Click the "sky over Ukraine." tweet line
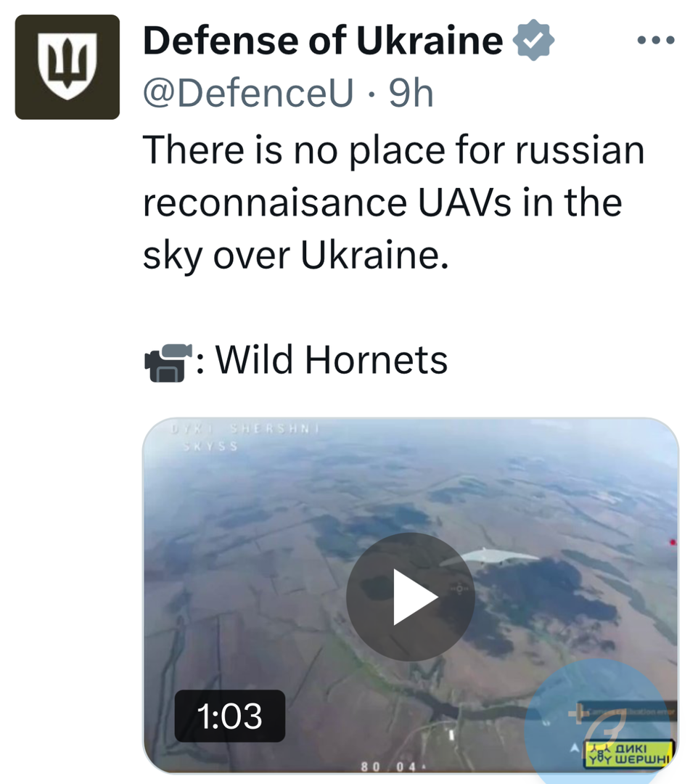Screen dimensions: 698x784 [296, 256]
